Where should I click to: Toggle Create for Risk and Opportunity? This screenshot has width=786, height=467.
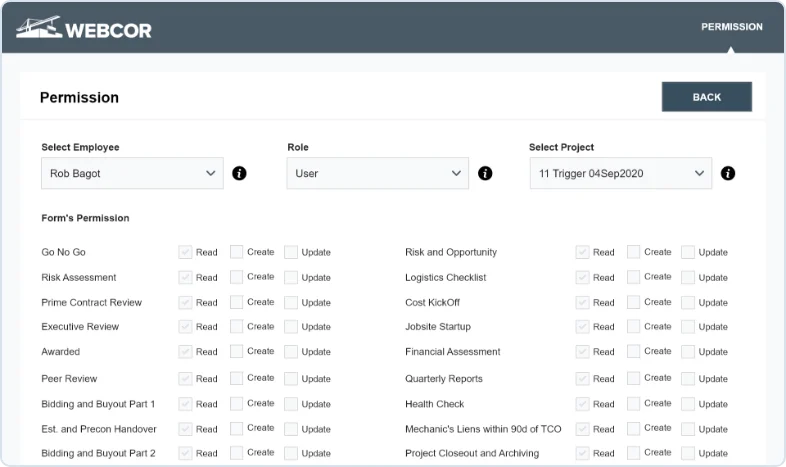tap(634, 252)
